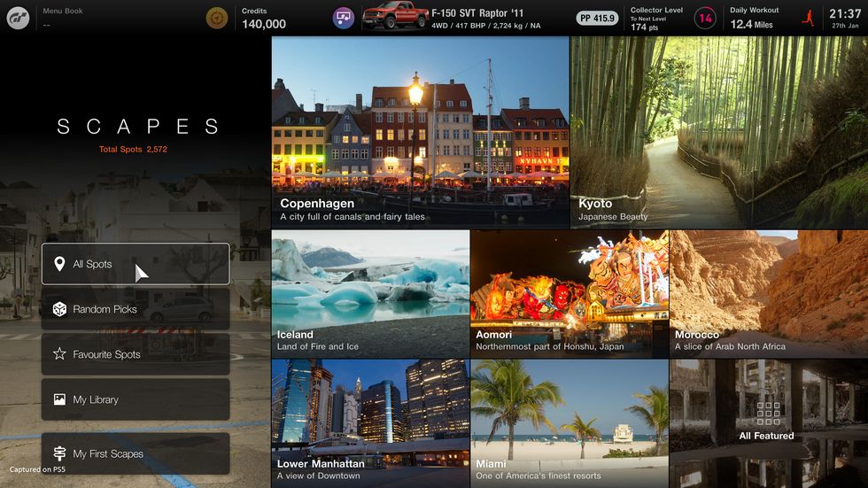Open the Morocco desert canyon tile
The height and width of the screenshot is (488, 868).
[x=768, y=293]
